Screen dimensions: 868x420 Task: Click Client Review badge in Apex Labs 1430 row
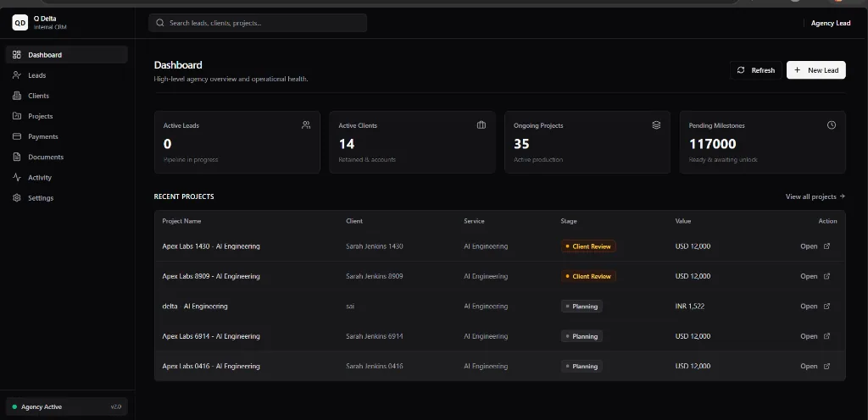point(588,246)
